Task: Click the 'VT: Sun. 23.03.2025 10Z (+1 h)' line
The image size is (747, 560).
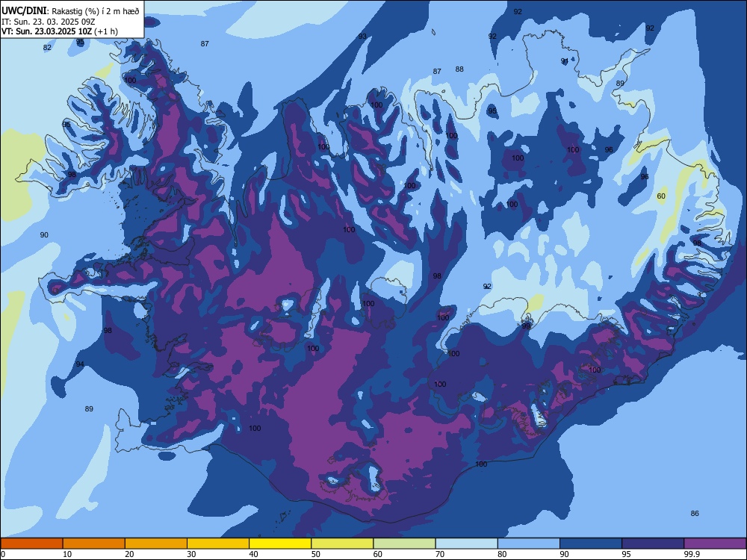Action: [60, 31]
